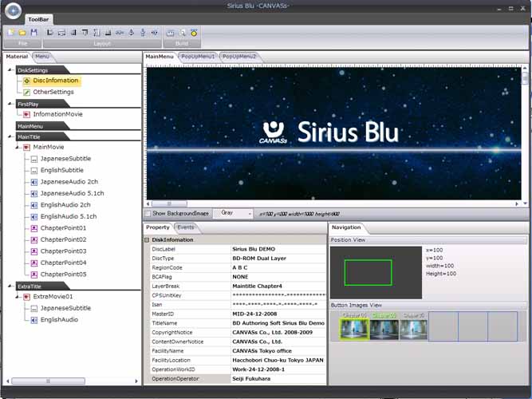The width and height of the screenshot is (532, 399).
Task: Click the RegionCode value 'A B C'
Action: click(240, 268)
